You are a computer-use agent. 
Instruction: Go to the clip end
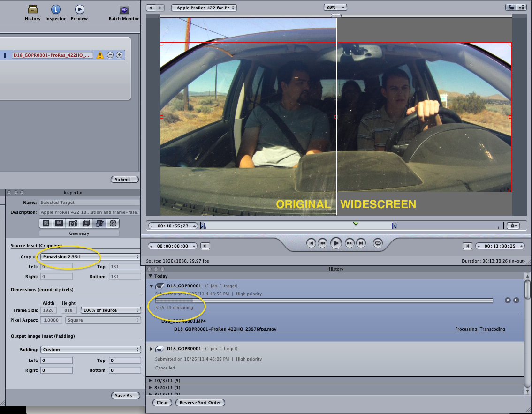361,243
